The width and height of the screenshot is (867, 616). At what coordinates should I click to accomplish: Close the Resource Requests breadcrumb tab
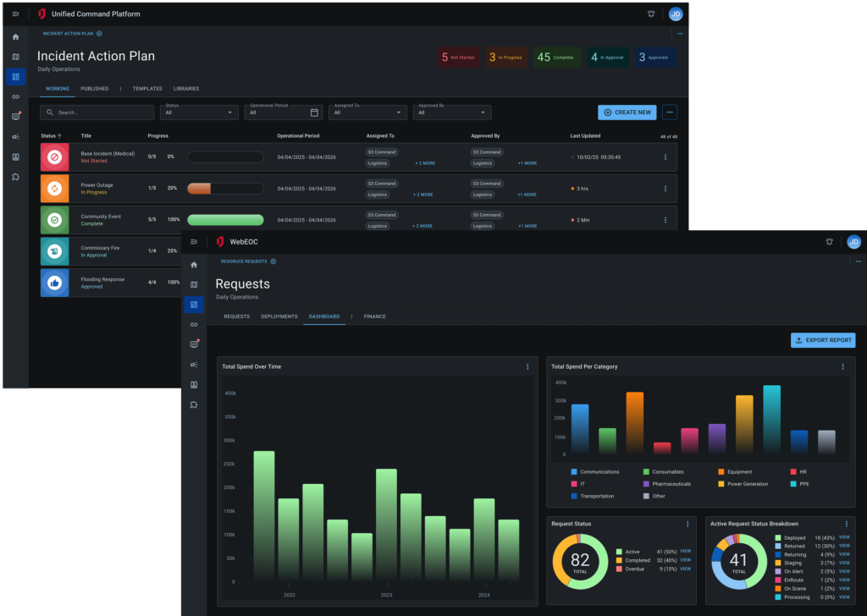[273, 261]
